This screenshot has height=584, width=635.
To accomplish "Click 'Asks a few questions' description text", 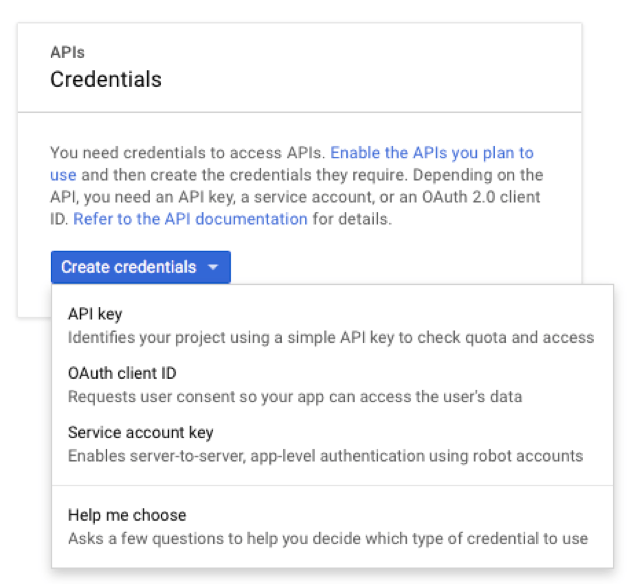I will click(x=327, y=539).
